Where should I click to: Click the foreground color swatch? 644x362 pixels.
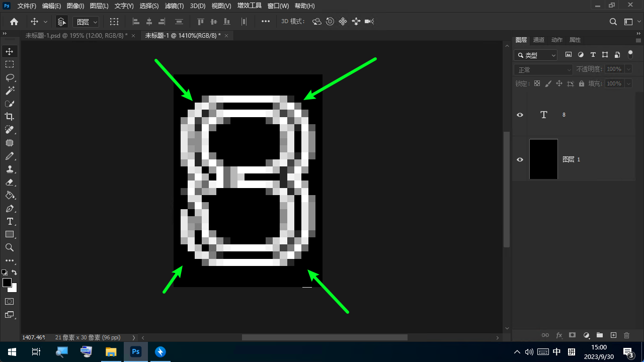point(7,283)
